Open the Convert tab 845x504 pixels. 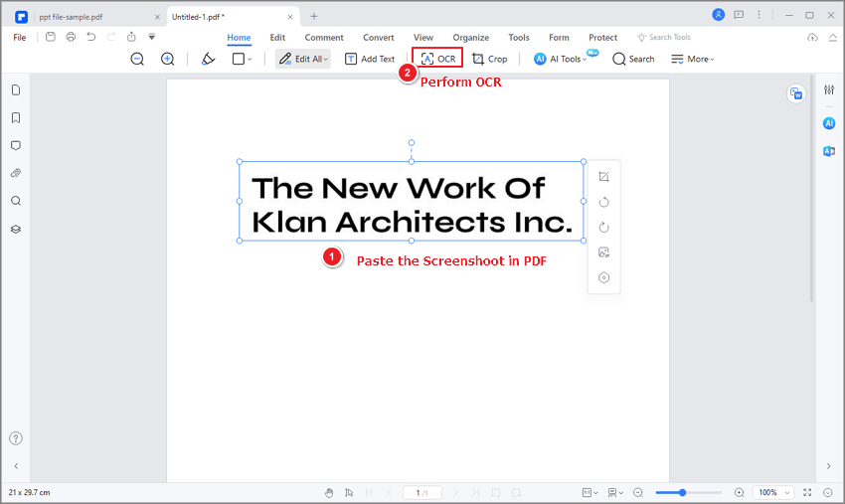pos(379,37)
